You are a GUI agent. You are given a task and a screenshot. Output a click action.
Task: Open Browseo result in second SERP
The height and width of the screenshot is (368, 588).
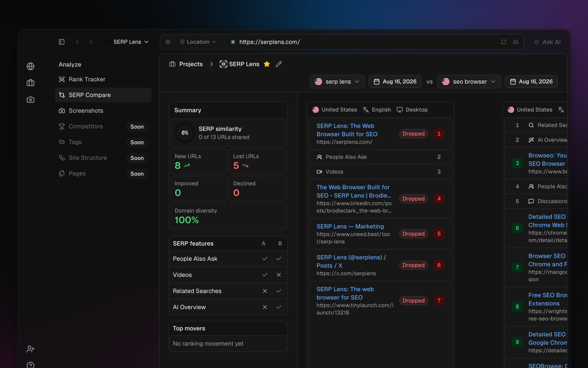click(x=548, y=159)
